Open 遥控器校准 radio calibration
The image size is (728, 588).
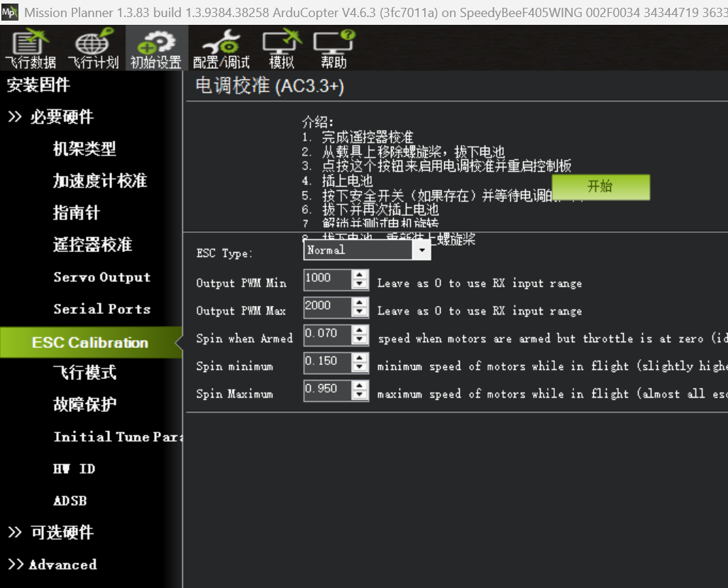(92, 244)
